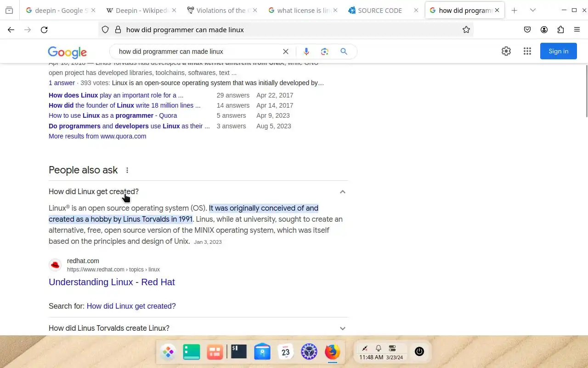
Task: Click the 'People also ask' heading
Action: click(x=83, y=170)
